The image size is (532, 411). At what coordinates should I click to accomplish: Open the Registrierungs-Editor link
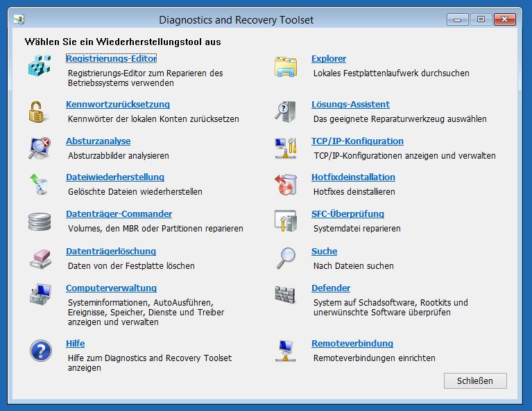click(111, 58)
